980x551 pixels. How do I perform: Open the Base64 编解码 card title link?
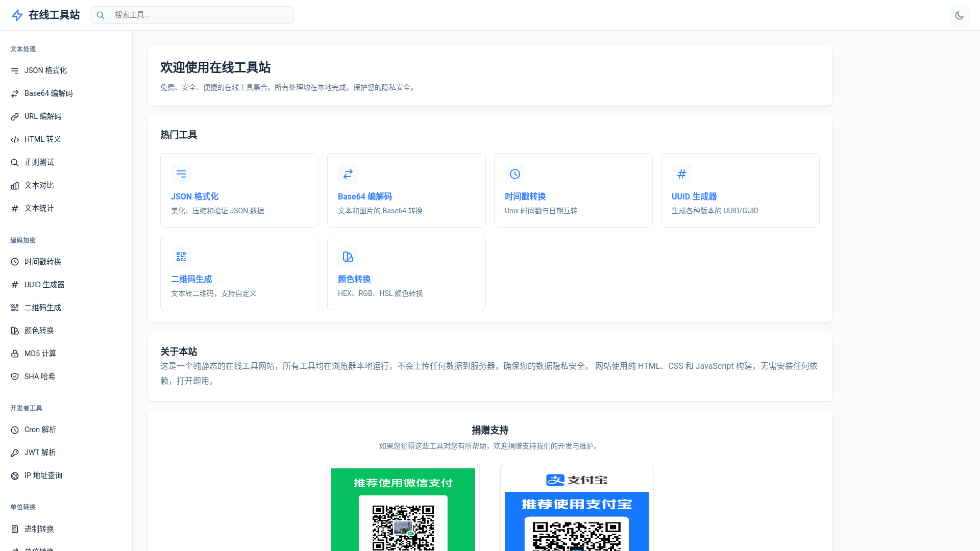click(365, 196)
